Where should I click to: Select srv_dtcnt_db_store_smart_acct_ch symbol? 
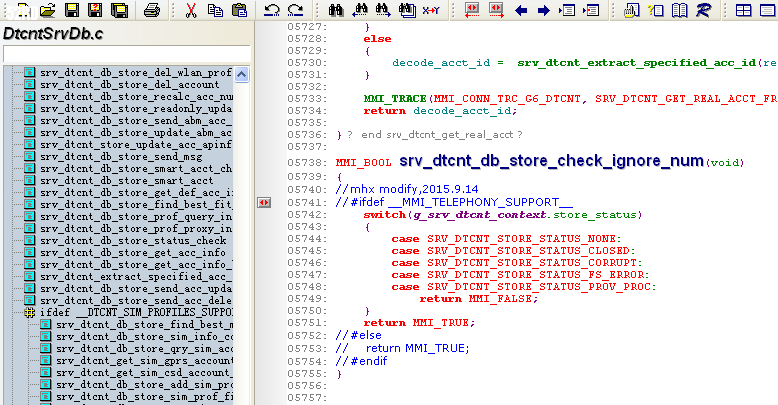(x=136, y=168)
